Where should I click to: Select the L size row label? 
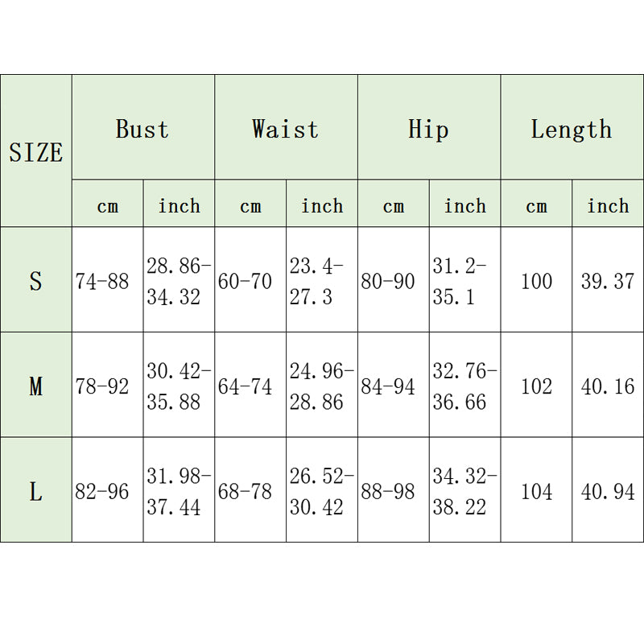pos(36,491)
